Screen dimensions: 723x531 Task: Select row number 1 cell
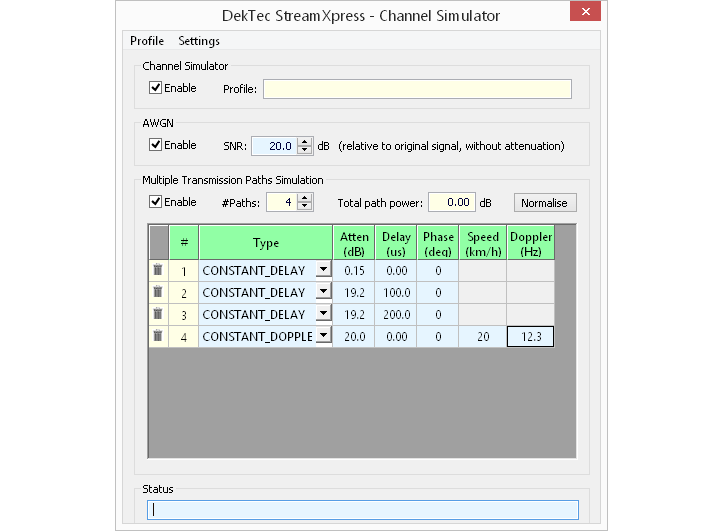(184, 271)
